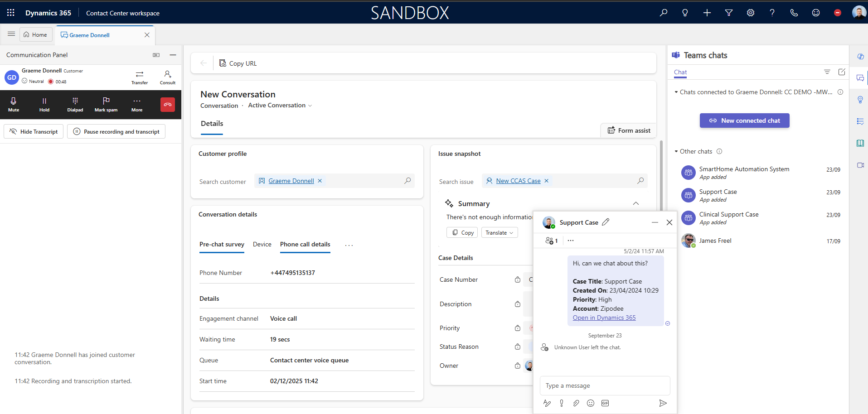The image size is (868, 414).
Task: Click Copy URL
Action: pos(238,63)
